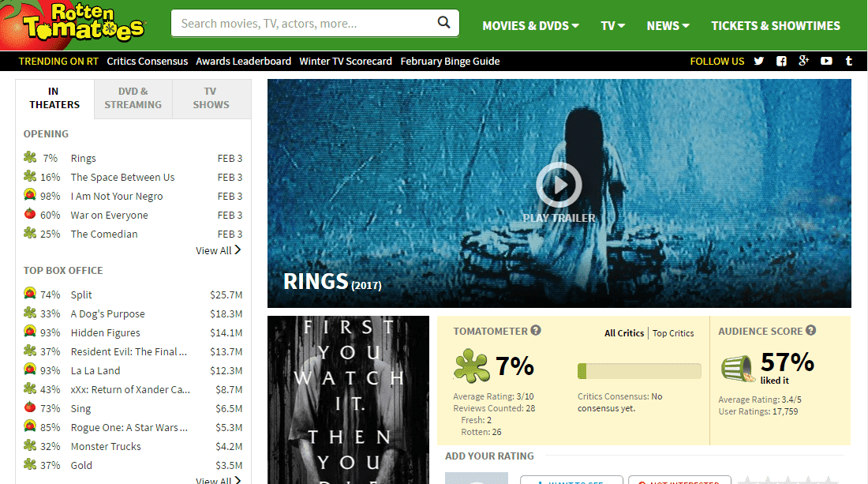
Task: Click the certified fresh icon for I Am Not Your Negro
Action: click(x=30, y=195)
